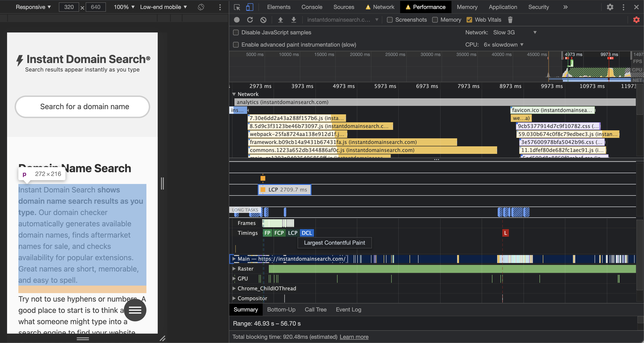Click the viewport width field showing 320
Image resolution: width=644 pixels, height=343 pixels.
tap(69, 7)
